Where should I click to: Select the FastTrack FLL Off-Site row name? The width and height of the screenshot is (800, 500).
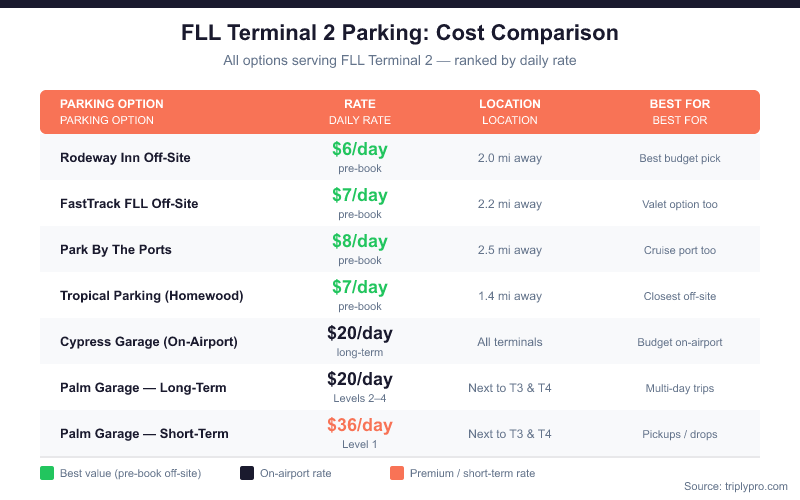(x=129, y=204)
